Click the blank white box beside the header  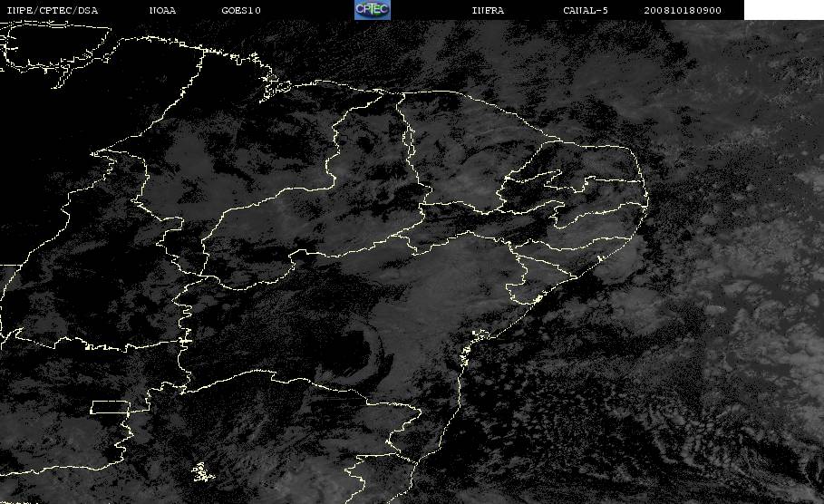coord(784,10)
